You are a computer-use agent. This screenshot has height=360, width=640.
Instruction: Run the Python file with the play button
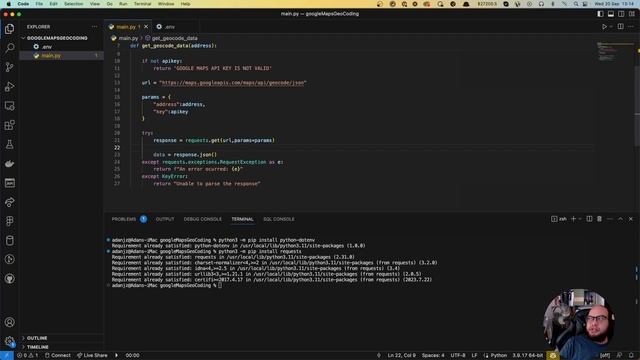coord(604,27)
